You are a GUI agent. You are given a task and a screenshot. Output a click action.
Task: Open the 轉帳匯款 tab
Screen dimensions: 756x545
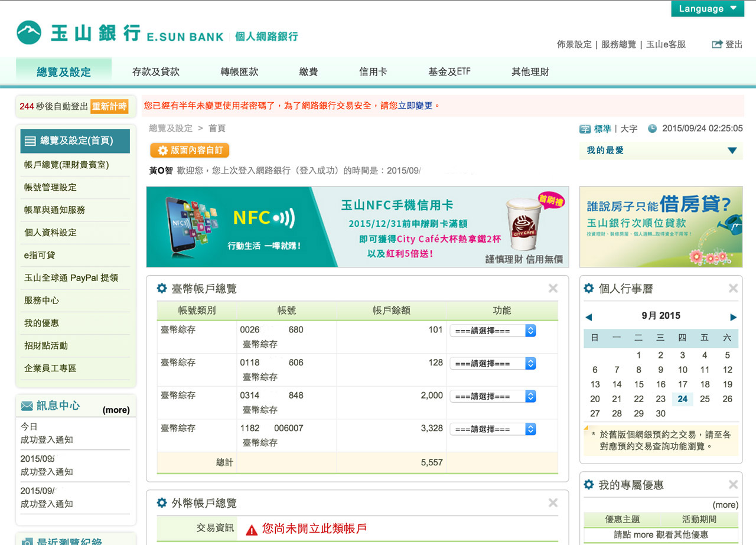coord(239,72)
